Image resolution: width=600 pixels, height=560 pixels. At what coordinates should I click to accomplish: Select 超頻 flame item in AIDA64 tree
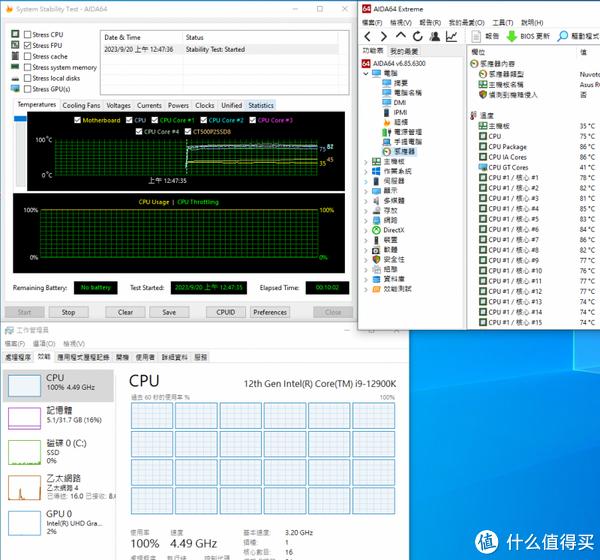401,122
